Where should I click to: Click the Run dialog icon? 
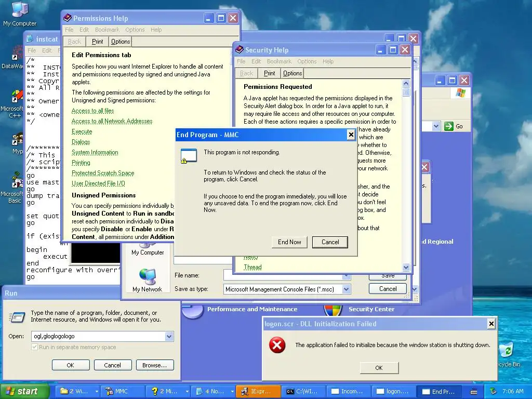[x=17, y=317]
